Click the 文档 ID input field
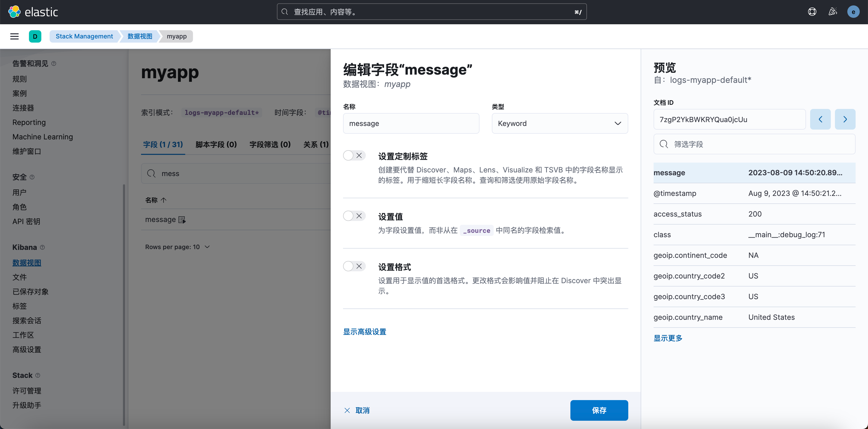Image resolution: width=868 pixels, height=429 pixels. [x=730, y=119]
